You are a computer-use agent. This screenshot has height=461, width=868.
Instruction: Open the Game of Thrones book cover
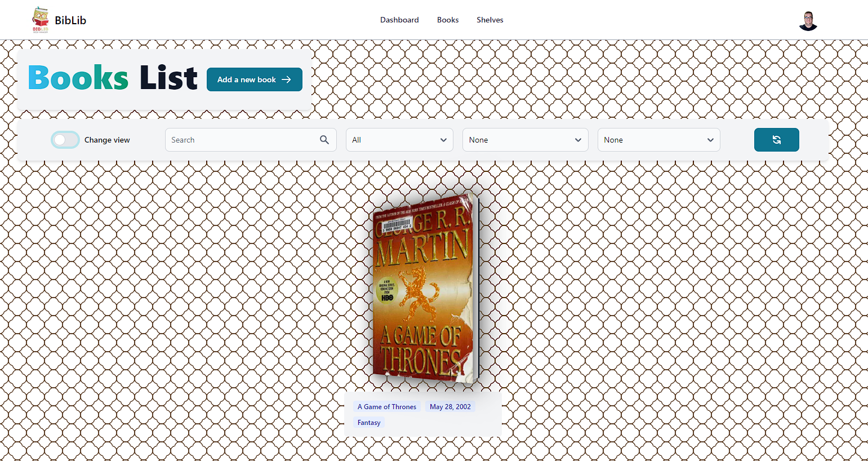[x=425, y=289]
